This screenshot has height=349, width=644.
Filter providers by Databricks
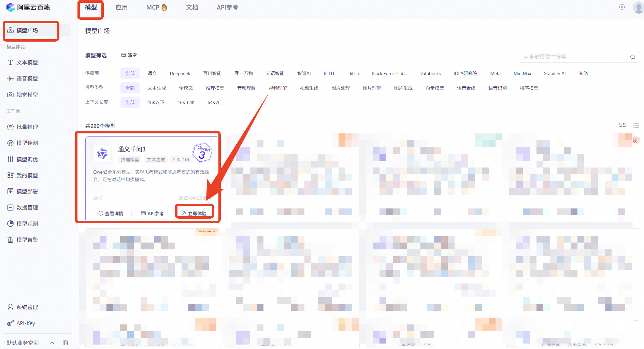pos(430,73)
